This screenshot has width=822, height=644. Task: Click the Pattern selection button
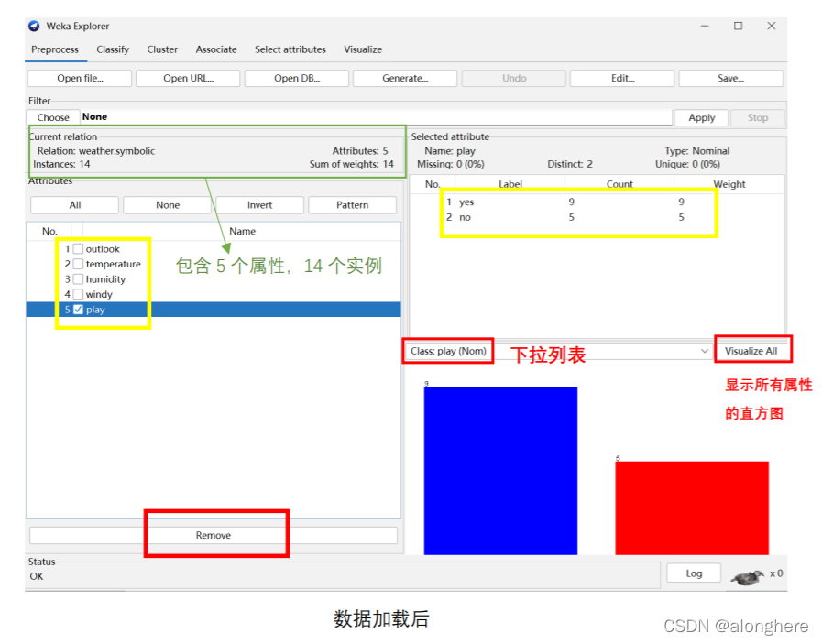pyautogui.click(x=352, y=205)
